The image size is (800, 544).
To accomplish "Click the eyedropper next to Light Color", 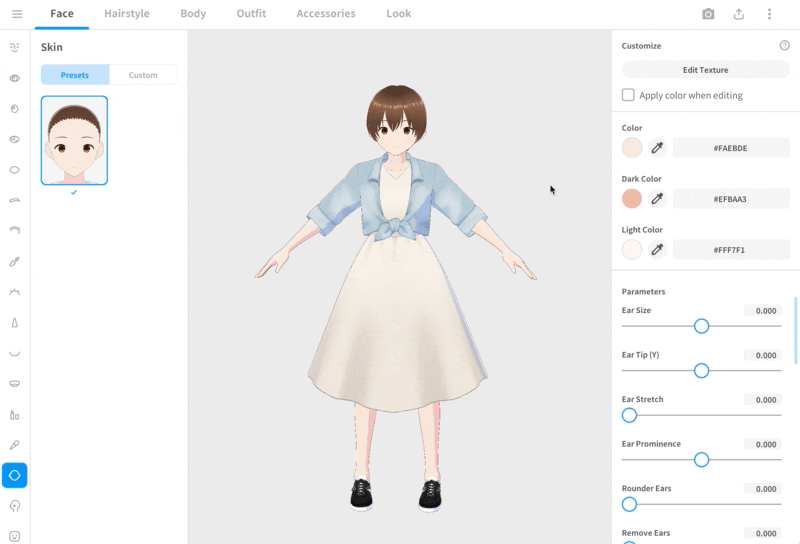I will point(657,250).
